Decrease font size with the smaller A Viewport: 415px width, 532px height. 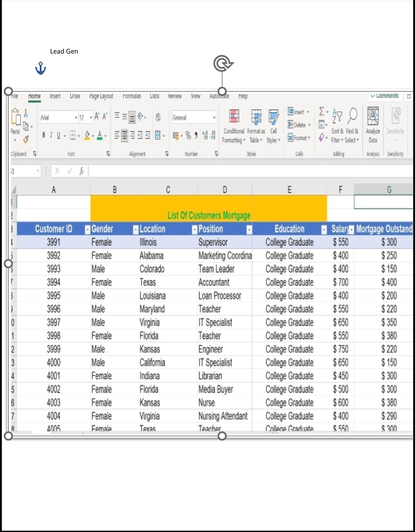tap(104, 117)
